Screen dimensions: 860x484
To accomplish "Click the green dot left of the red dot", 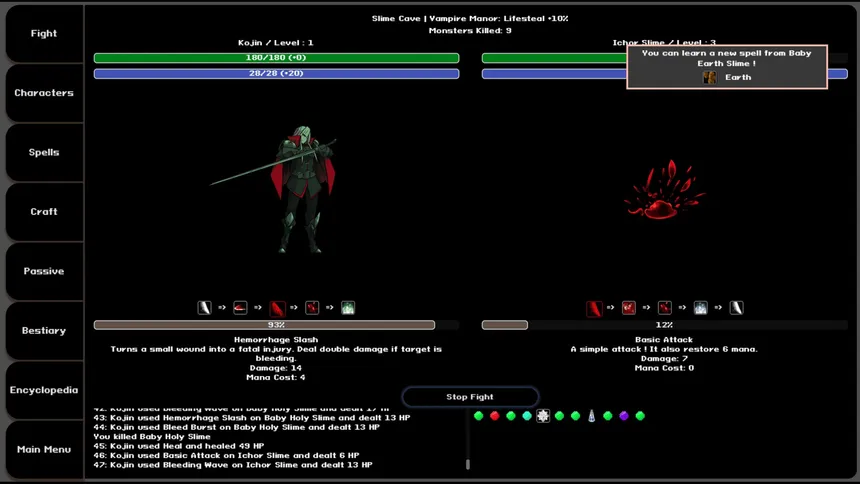I will pos(478,416).
